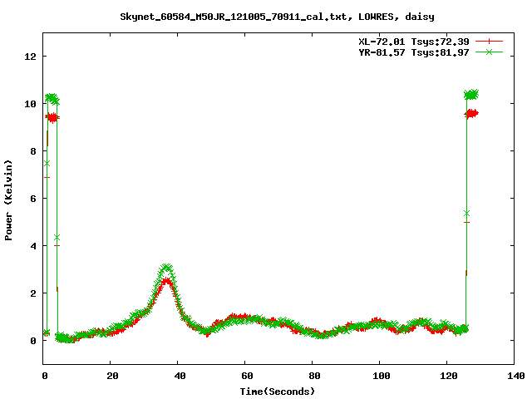
Task: Click x-axis tick label 20
Action: (x=112, y=376)
